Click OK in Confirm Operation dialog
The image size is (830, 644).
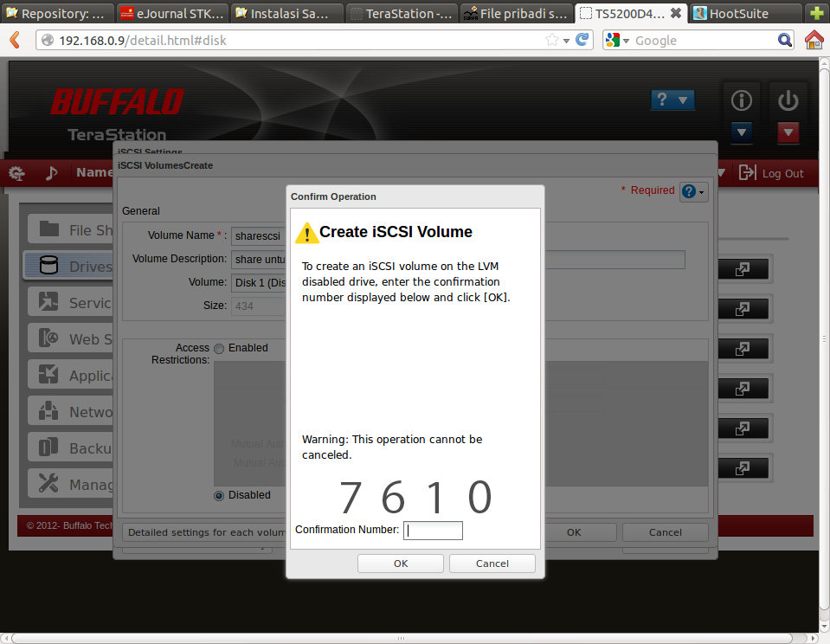tap(401, 563)
